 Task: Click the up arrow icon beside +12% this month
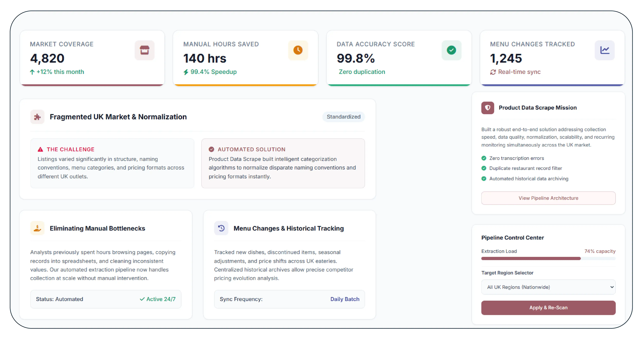click(32, 72)
